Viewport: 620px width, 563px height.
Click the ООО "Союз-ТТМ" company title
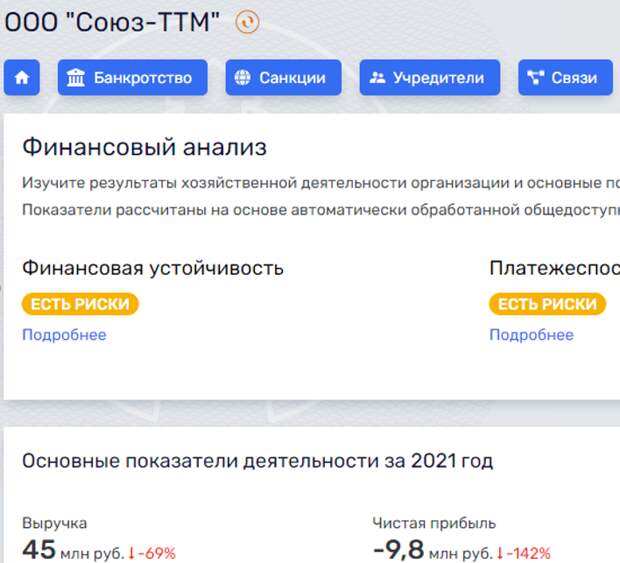112,22
